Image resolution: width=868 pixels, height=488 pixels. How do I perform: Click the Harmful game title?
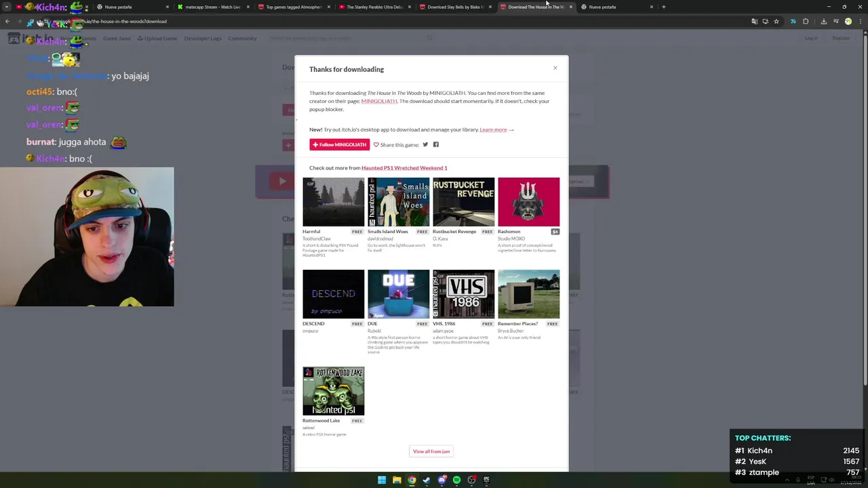click(311, 232)
